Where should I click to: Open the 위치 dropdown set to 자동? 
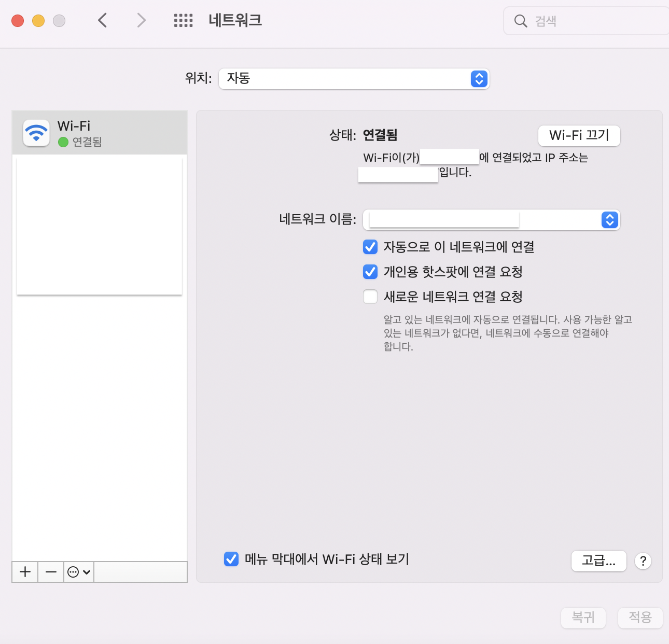coord(354,79)
